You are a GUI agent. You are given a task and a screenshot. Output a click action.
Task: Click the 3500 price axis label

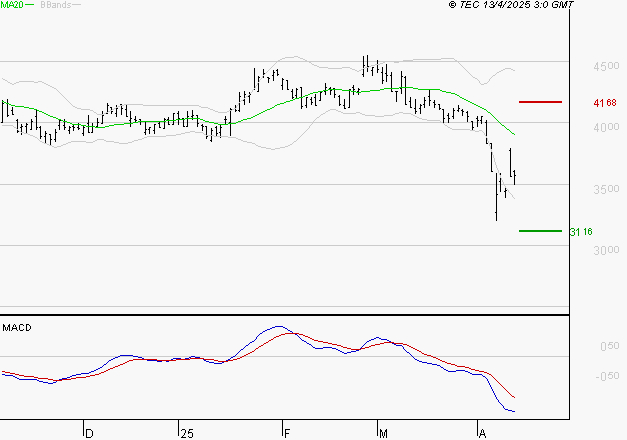(606, 189)
